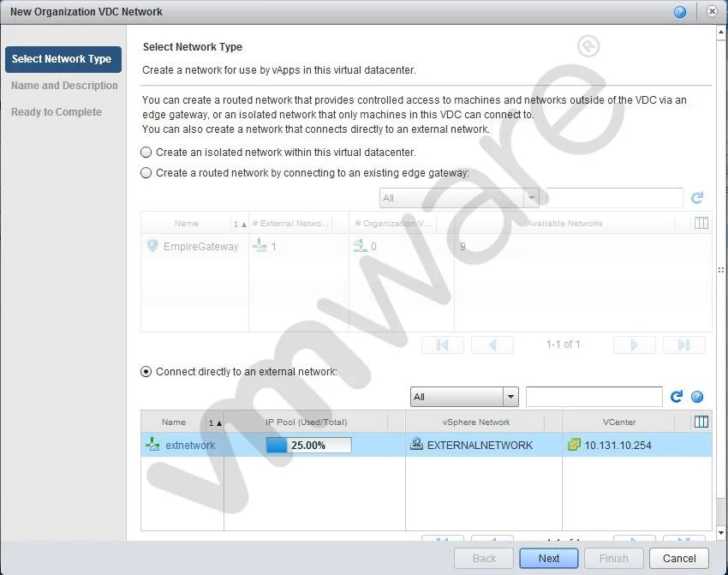
Task: Go to last page of gateway list
Action: click(x=684, y=344)
